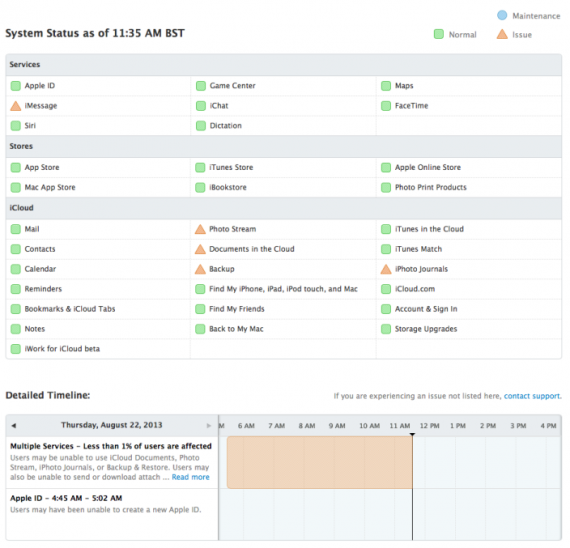Click the green status square next to Siri
Image resolution: width=570 pixels, height=548 pixels.
coord(16,126)
